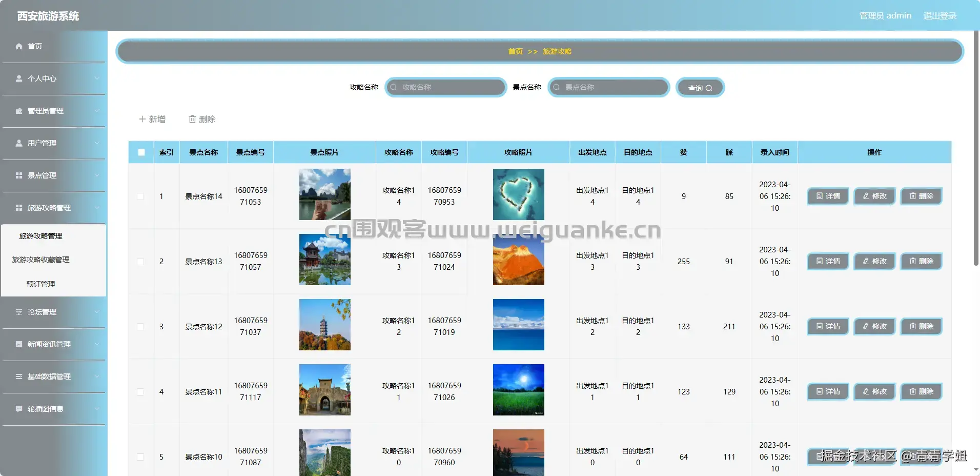Click the 新增 add button

152,119
